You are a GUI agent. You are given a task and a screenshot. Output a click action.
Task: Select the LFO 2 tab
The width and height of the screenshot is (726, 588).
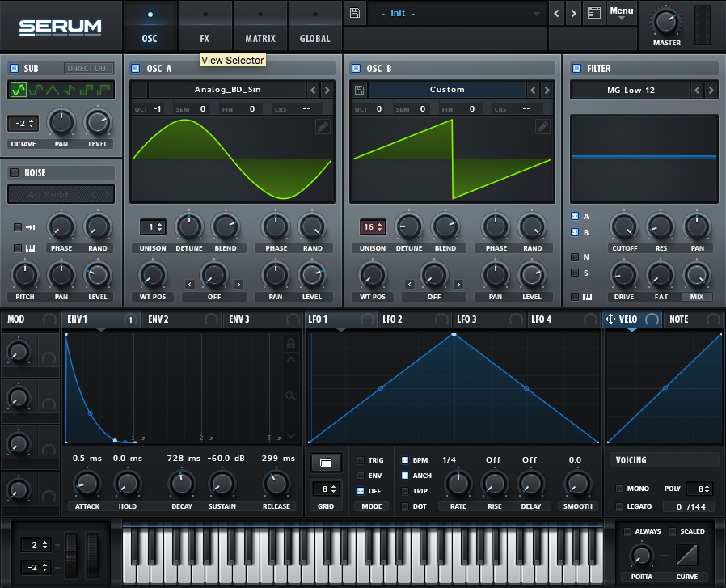pyautogui.click(x=415, y=319)
